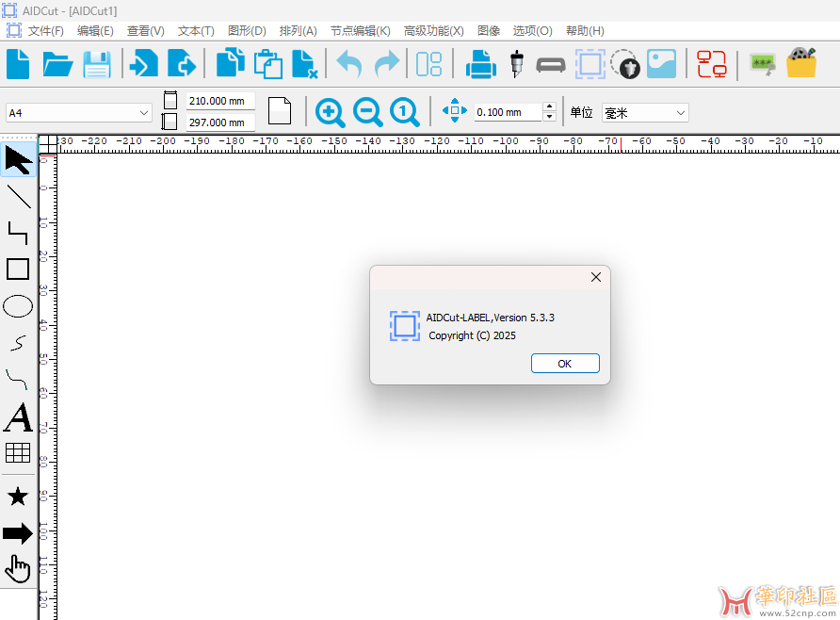Open the A4 paper size dropdown
Screen dimensions: 840x620
(79, 113)
